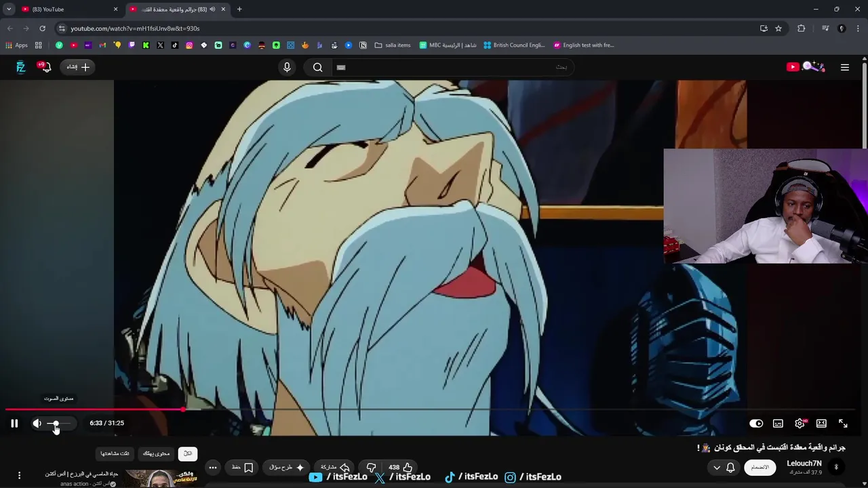This screenshot has height=488, width=868.
Task: Open the MBC شاهد bookmark
Action: [x=448, y=45]
